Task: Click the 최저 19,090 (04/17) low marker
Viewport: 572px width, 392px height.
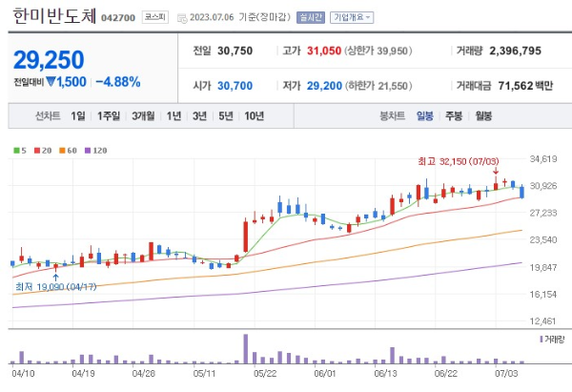Action: (56, 287)
